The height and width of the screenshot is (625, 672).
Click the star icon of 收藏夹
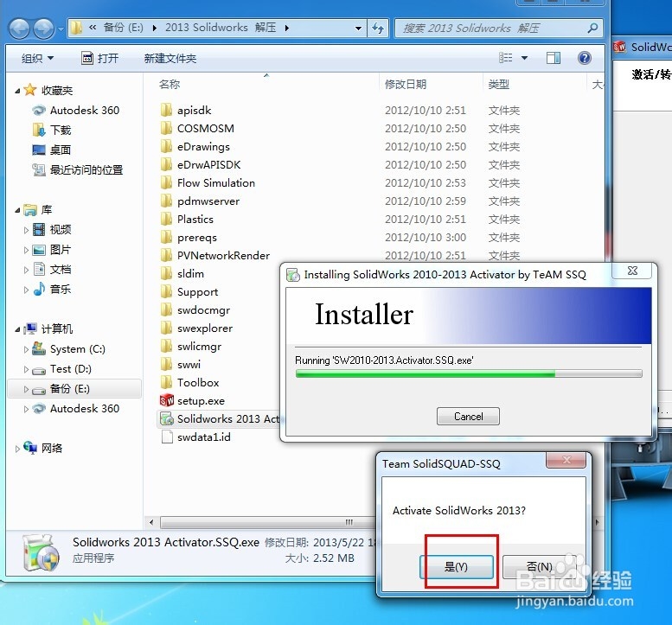(x=30, y=90)
